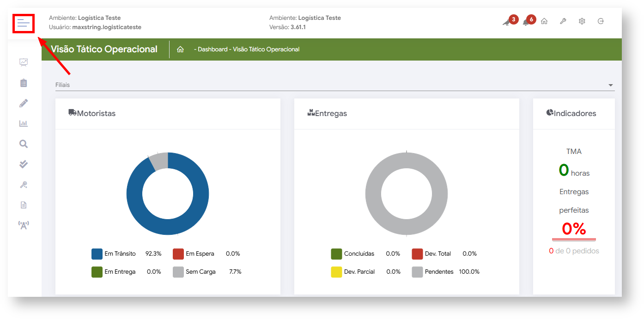
Task: Click the bird icon with badge 3
Action: point(507,22)
